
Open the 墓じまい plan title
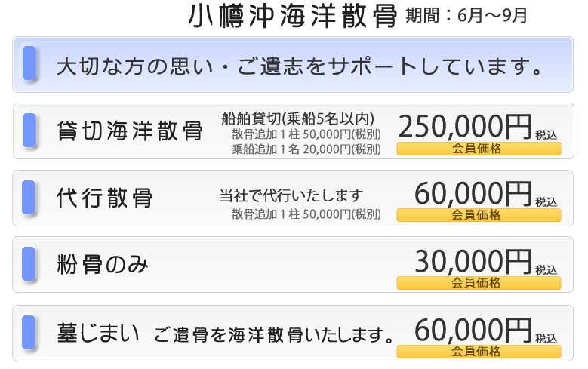(99, 332)
